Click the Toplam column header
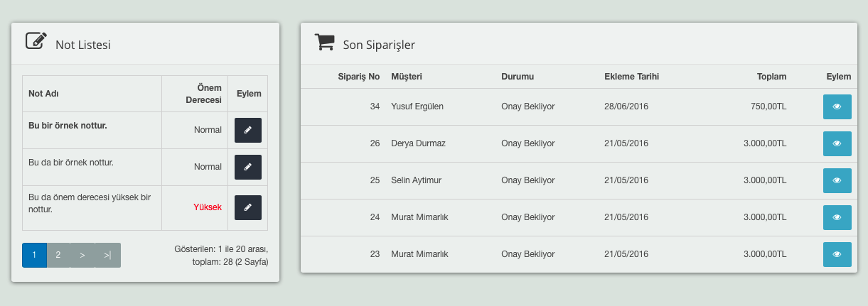868x306 pixels. (771, 77)
